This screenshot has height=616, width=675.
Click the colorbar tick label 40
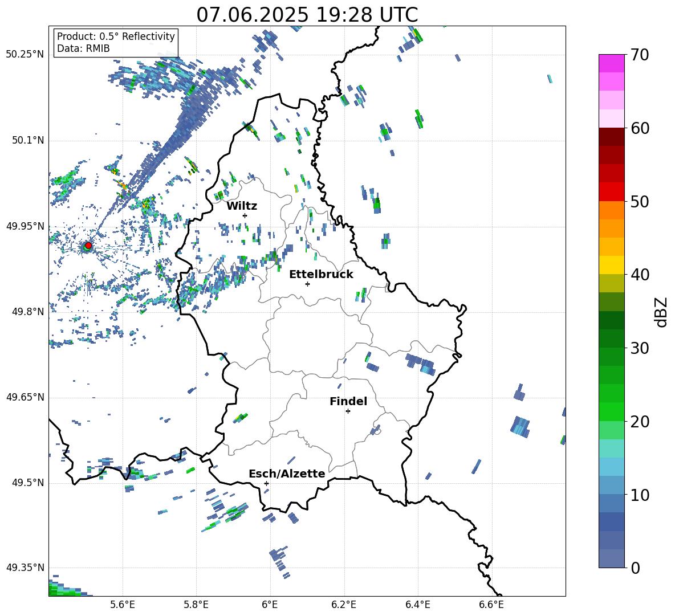point(640,275)
